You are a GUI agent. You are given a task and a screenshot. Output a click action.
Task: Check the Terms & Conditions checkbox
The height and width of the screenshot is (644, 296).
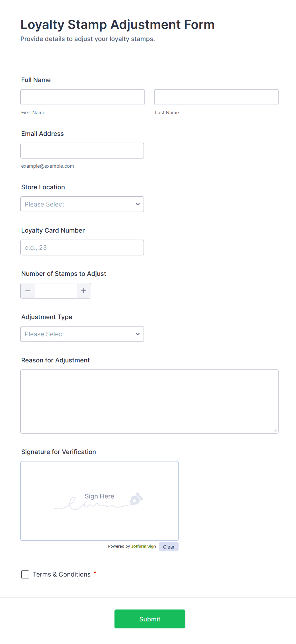click(x=25, y=574)
